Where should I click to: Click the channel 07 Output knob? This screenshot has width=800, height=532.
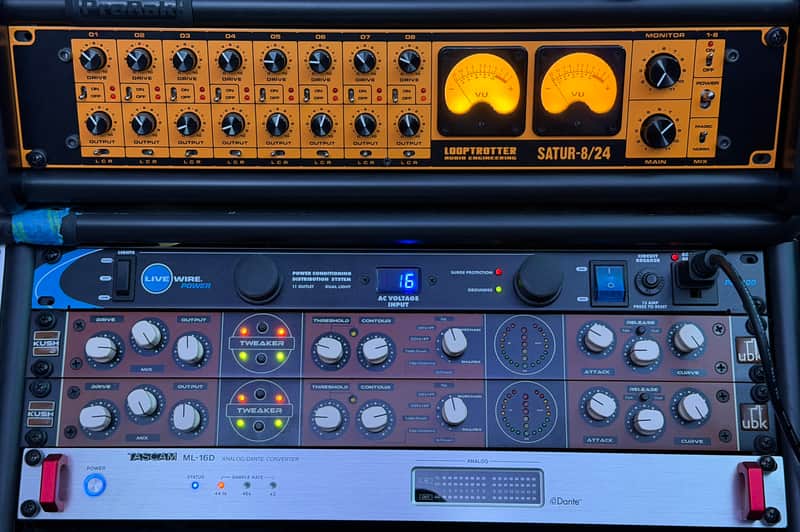coord(365,125)
